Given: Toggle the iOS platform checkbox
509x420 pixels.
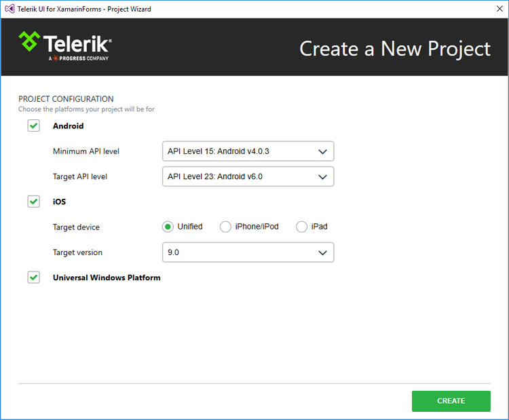Looking at the screenshot, I should (33, 202).
